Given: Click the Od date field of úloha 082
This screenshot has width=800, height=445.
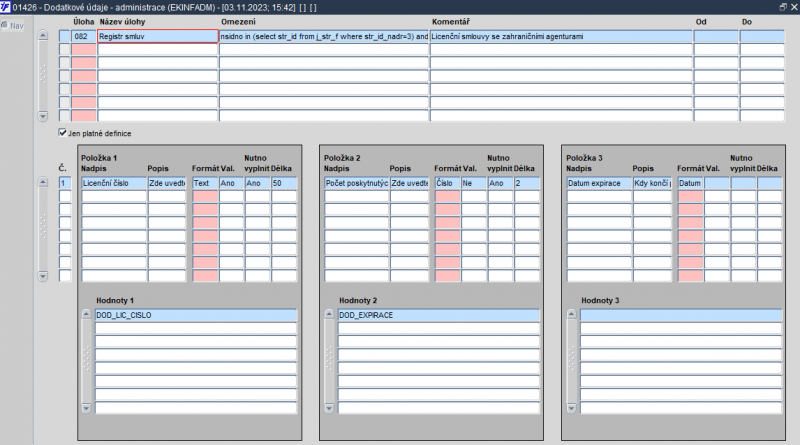Looking at the screenshot, I should click(716, 36).
